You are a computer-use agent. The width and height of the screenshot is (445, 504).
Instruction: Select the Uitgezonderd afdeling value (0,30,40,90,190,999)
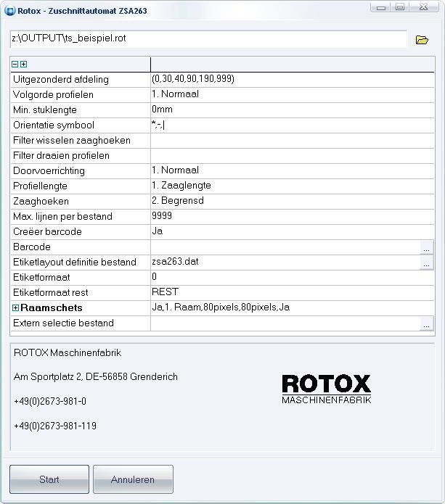coord(193,79)
